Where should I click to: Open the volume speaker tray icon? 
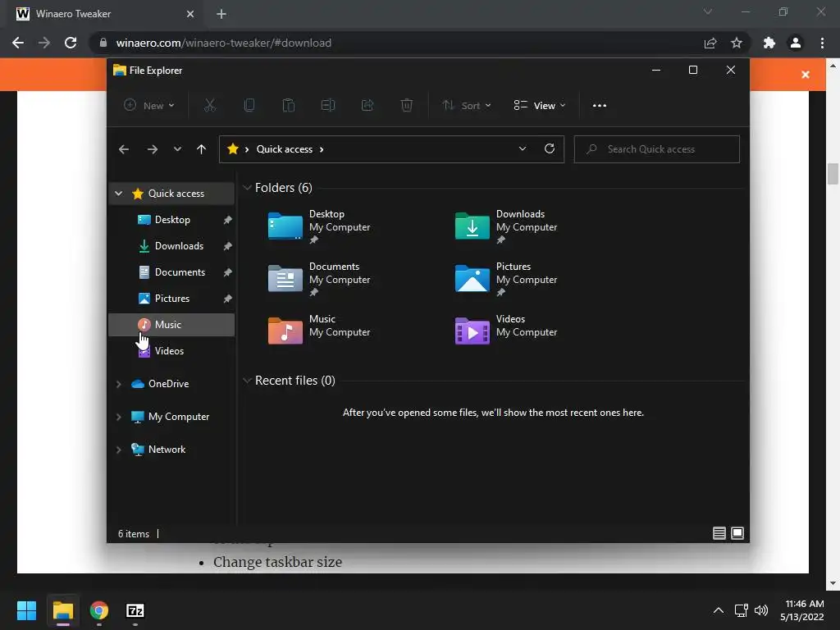pos(761,610)
